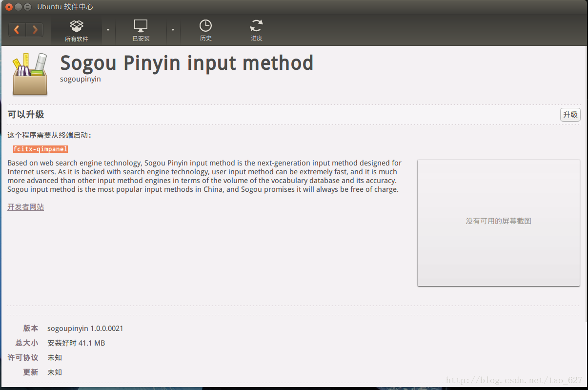Click the 版本 version label
588x390 pixels.
30,328
